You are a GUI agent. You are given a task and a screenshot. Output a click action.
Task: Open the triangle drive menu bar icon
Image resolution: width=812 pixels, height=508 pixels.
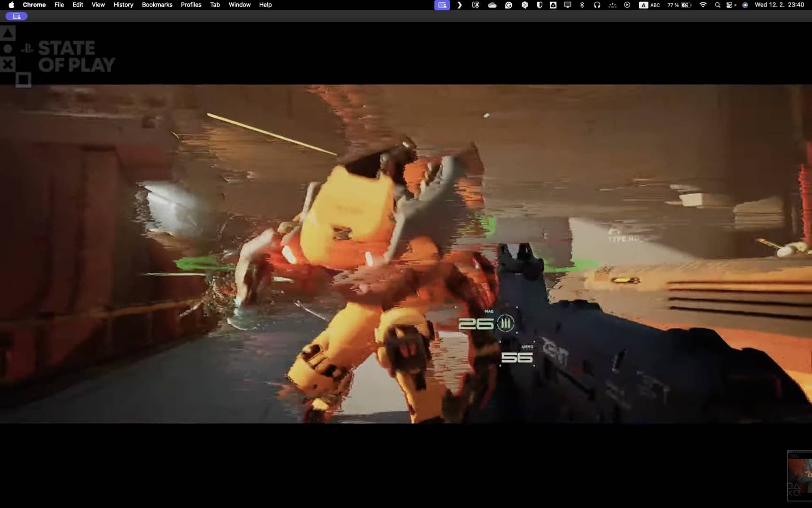pos(553,5)
